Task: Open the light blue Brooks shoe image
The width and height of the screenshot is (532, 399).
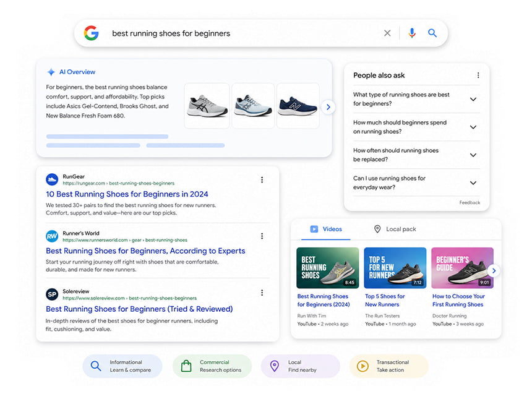Action: click(x=253, y=106)
